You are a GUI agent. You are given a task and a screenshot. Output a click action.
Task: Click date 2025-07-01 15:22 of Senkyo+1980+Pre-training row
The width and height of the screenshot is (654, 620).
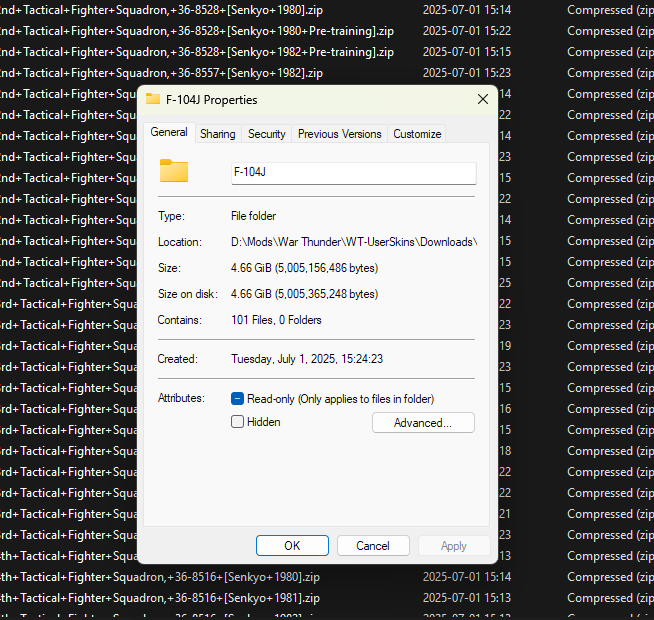tap(467, 31)
